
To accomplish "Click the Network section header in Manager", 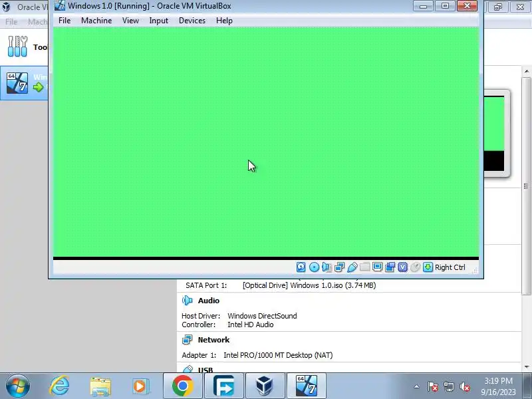I will click(x=213, y=340).
